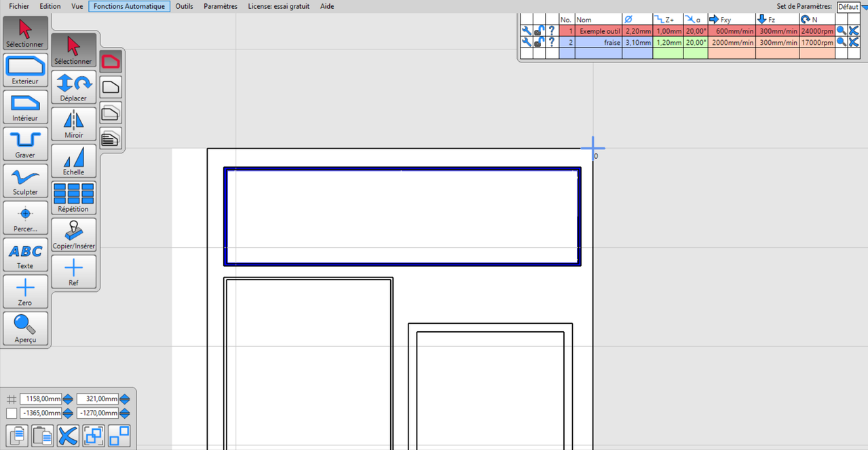Choose the single black outline selection mode

pos(111,87)
